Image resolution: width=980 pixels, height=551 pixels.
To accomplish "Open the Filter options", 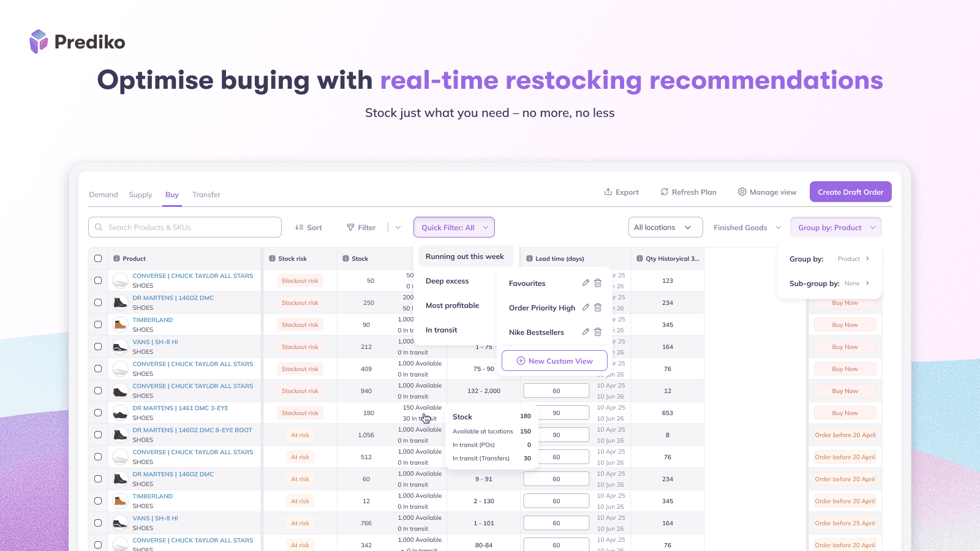I will 361,227.
